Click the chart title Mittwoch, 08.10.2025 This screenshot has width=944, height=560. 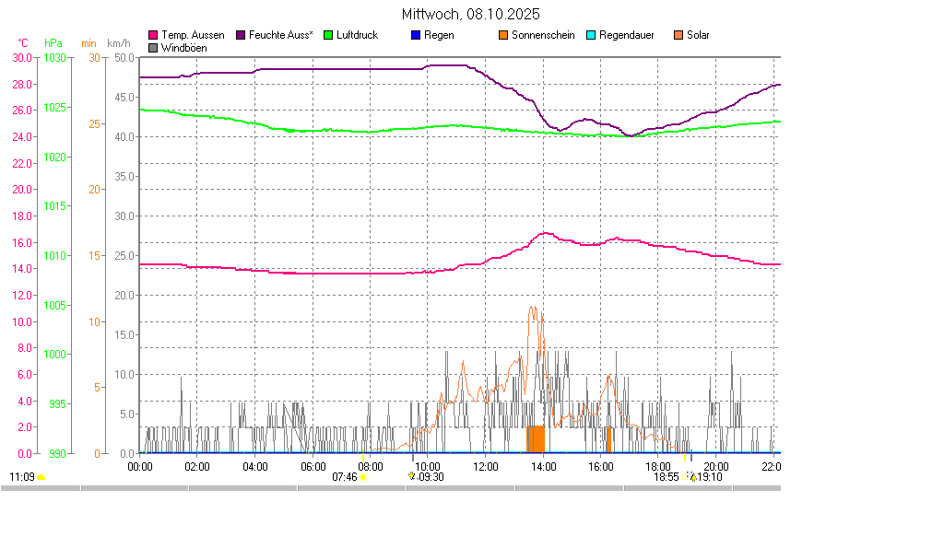coord(471,15)
